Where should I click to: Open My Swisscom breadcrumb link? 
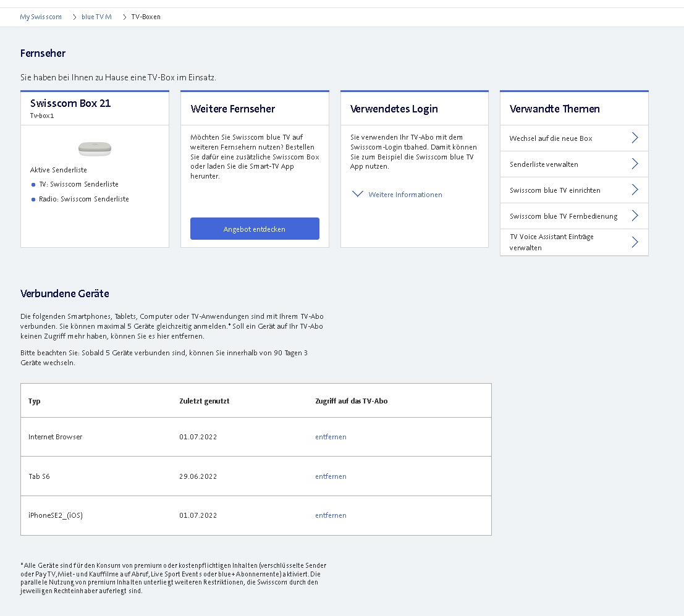tap(41, 17)
